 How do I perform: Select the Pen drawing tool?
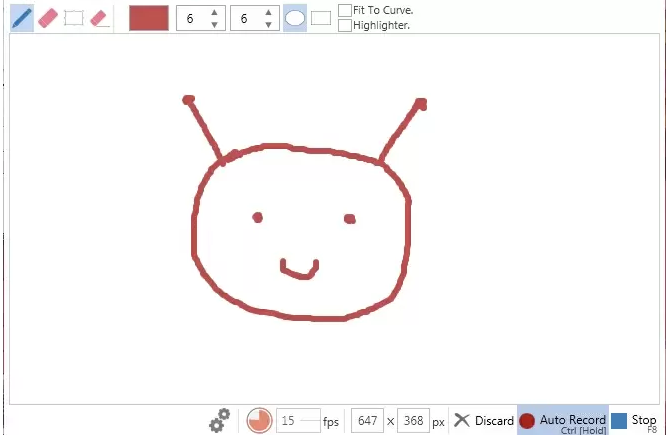[x=22, y=18]
